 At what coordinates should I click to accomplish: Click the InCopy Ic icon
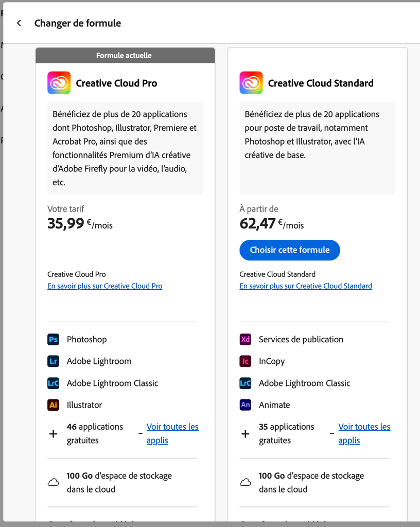coord(246,361)
